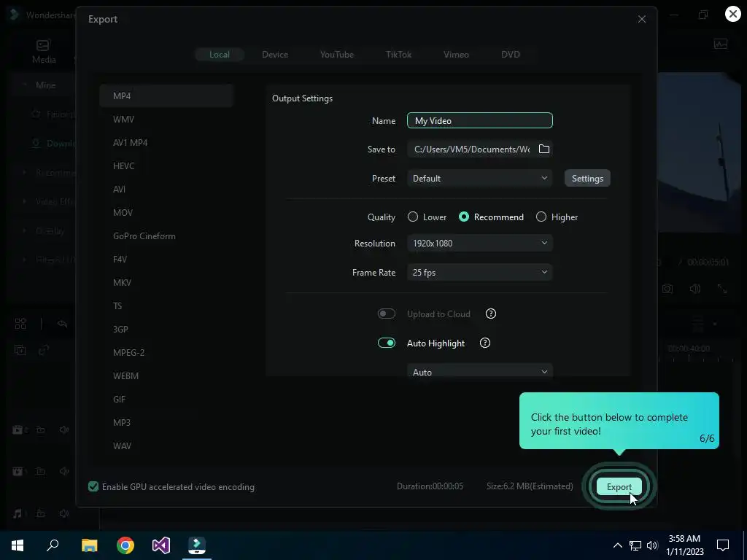This screenshot has width=747, height=560.
Task: Pick the MOV format
Action: [166, 212]
